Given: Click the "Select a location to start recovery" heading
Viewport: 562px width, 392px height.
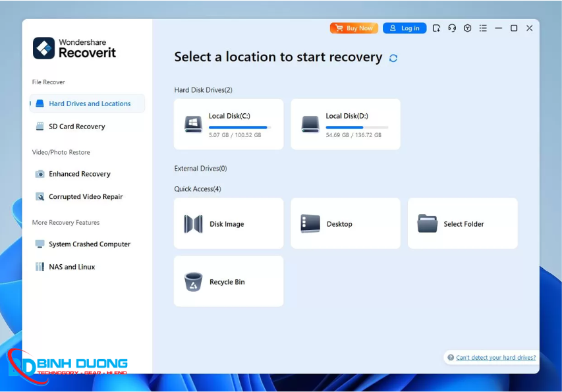Looking at the screenshot, I should click(x=278, y=57).
